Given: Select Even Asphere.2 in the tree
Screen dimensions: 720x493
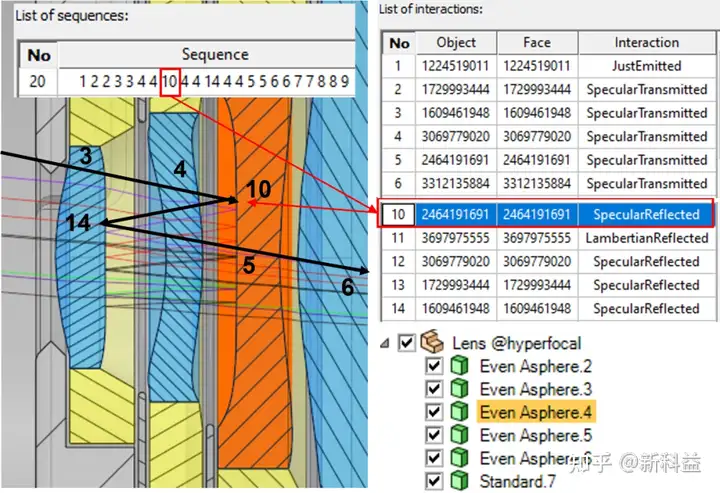Looking at the screenshot, I should [535, 366].
